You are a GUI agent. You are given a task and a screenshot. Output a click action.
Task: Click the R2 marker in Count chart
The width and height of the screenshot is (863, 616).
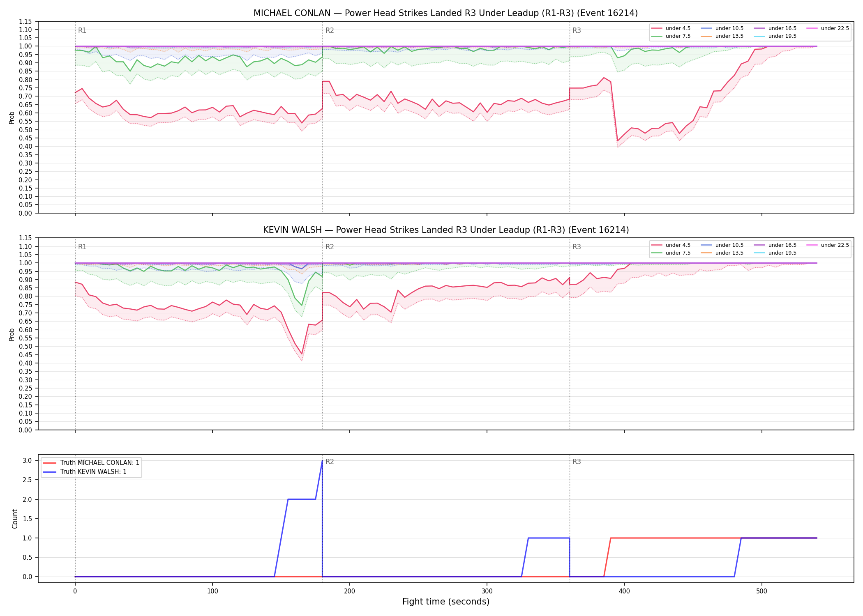click(x=330, y=462)
